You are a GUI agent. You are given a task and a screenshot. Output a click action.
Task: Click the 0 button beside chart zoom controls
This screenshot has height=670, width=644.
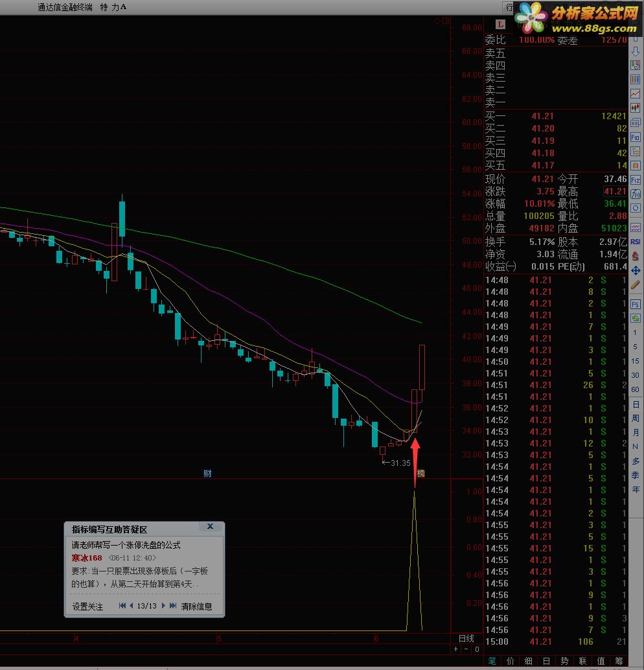477,649
